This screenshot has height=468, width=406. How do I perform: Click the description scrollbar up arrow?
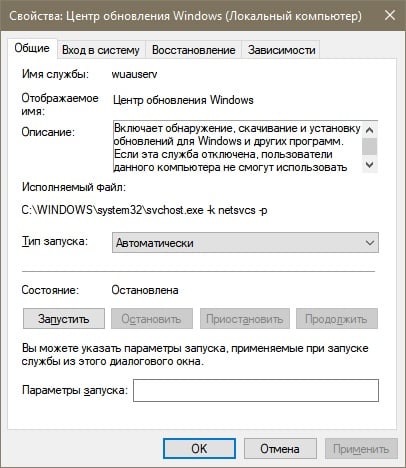click(x=369, y=130)
